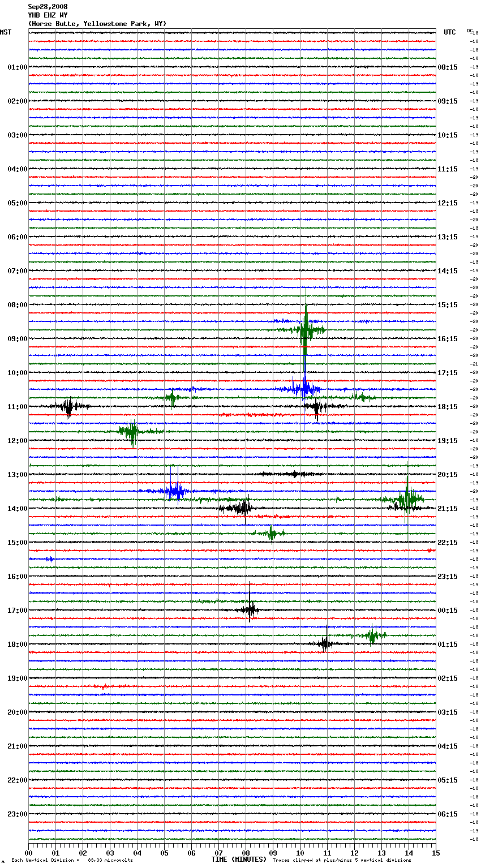Click the 12:15 UTC time label
Image resolution: width=481 pixels, height=868 pixels.
click(x=448, y=203)
